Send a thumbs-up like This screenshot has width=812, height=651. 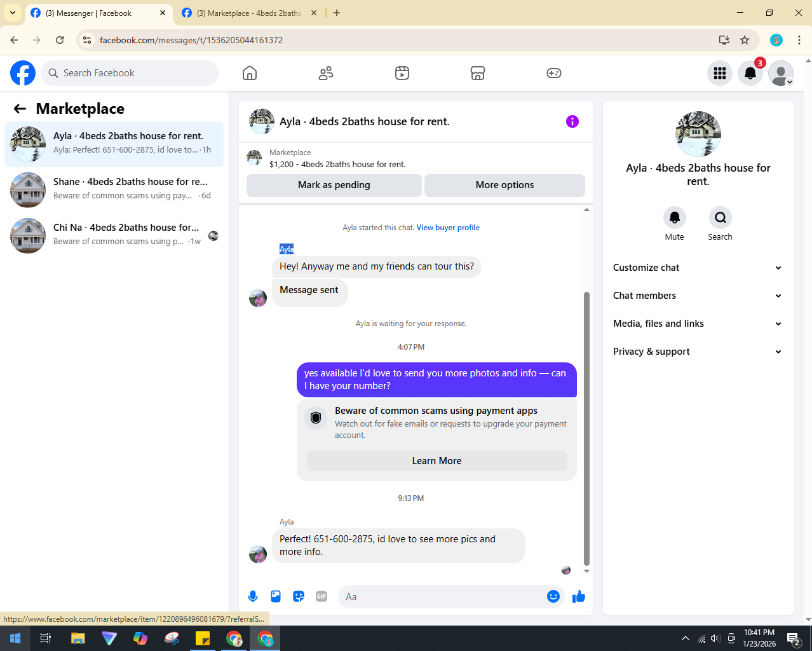click(x=579, y=596)
